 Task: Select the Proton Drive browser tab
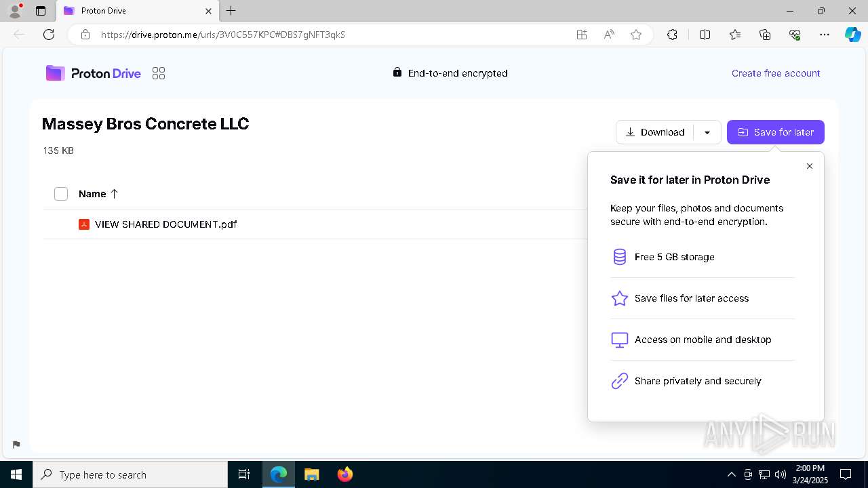click(x=138, y=11)
